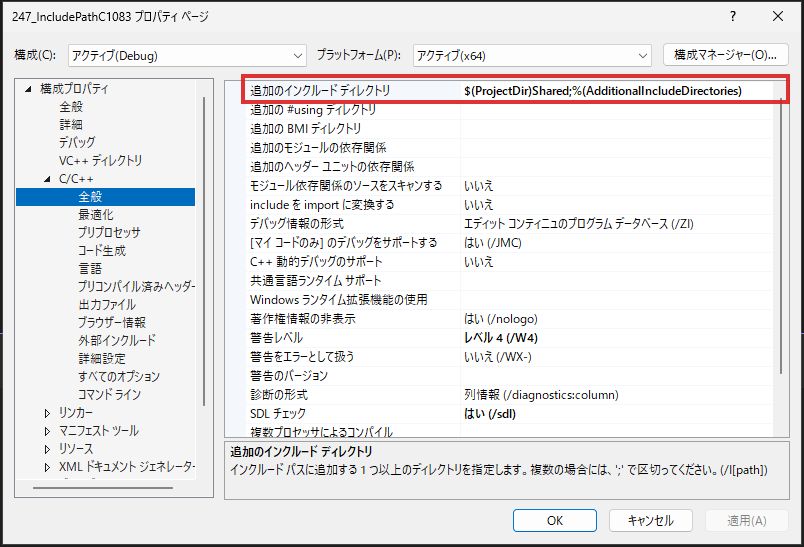Select すべてのオプション in the tree
Screen dimensions: 804x547
click(x=119, y=376)
